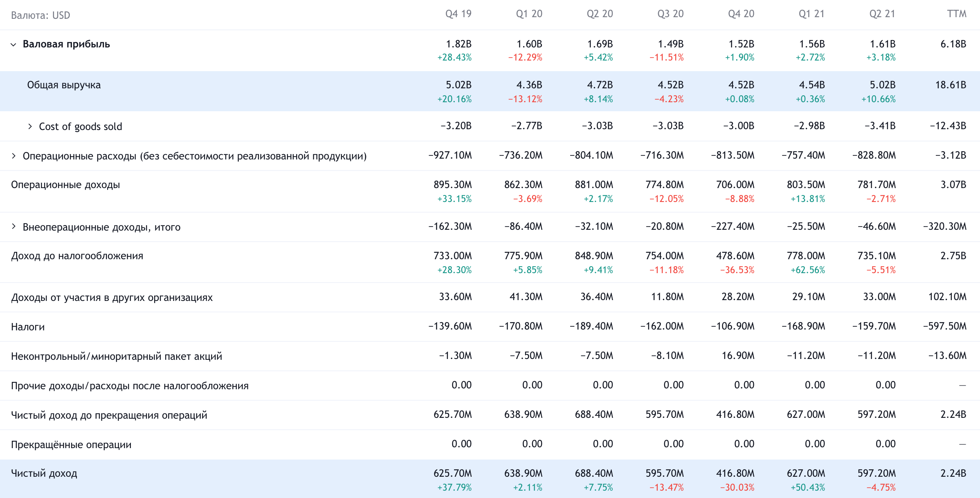Expand the Cost of goods sold row
Image resolution: width=980 pixels, height=498 pixels.
point(30,126)
